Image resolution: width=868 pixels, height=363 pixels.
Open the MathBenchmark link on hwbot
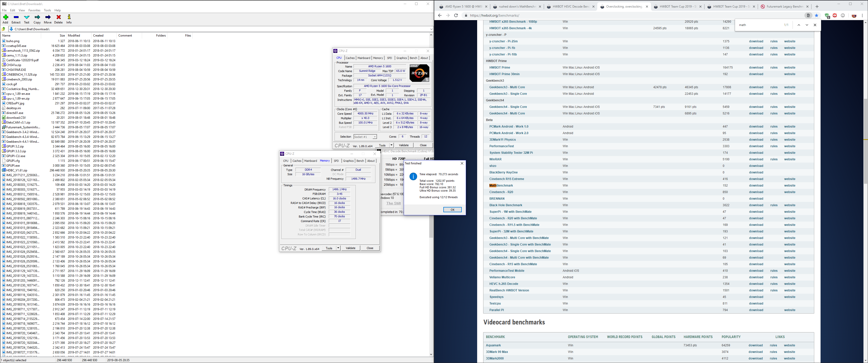[501, 186]
